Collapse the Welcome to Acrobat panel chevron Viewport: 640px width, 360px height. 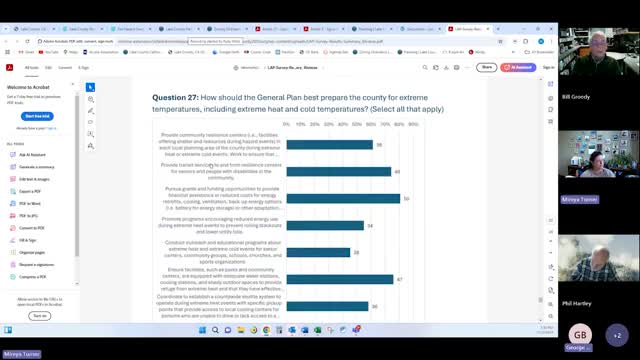pyautogui.click(x=73, y=84)
